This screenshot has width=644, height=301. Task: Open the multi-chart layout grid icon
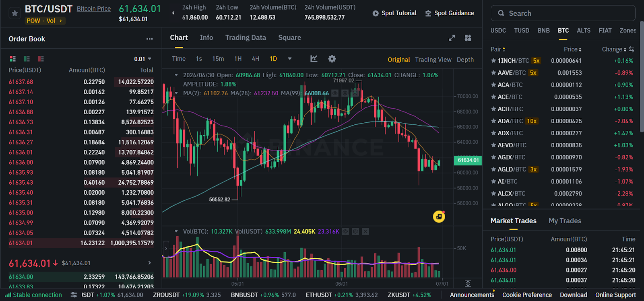[468, 38]
